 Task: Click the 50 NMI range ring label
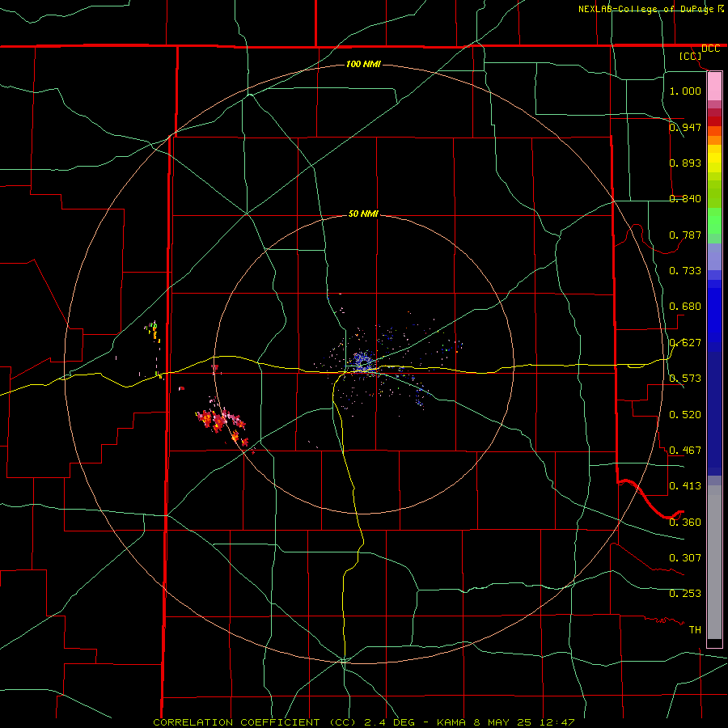pyautogui.click(x=363, y=214)
